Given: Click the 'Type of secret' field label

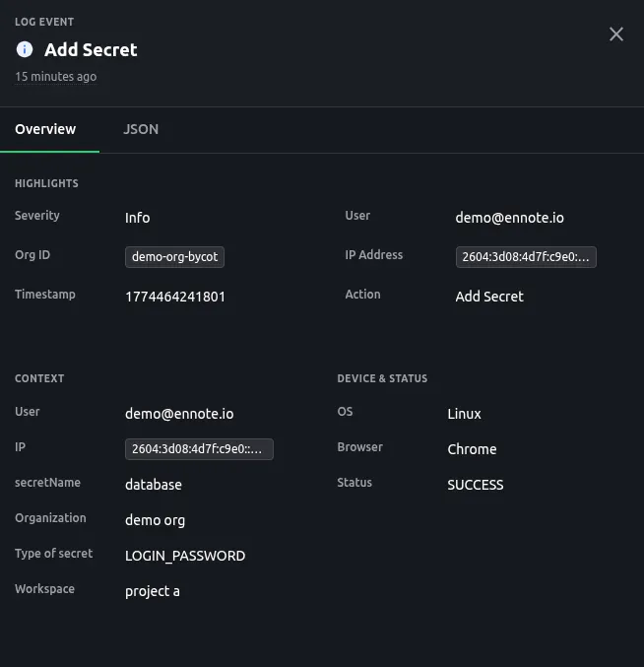Looking at the screenshot, I should (x=53, y=553).
